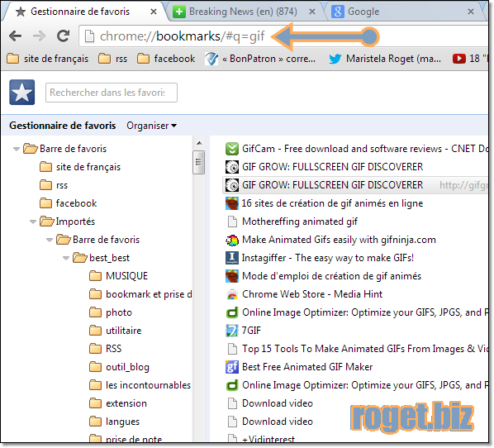The image size is (494, 448).
Task: Reload the page with the refresh icon
Action: point(63,36)
